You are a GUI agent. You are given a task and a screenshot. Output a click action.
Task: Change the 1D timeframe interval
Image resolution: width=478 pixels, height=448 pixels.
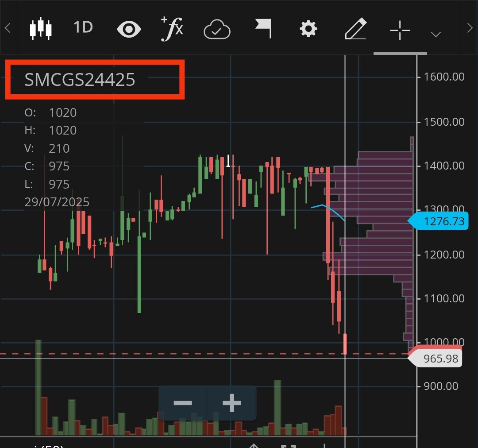click(83, 27)
